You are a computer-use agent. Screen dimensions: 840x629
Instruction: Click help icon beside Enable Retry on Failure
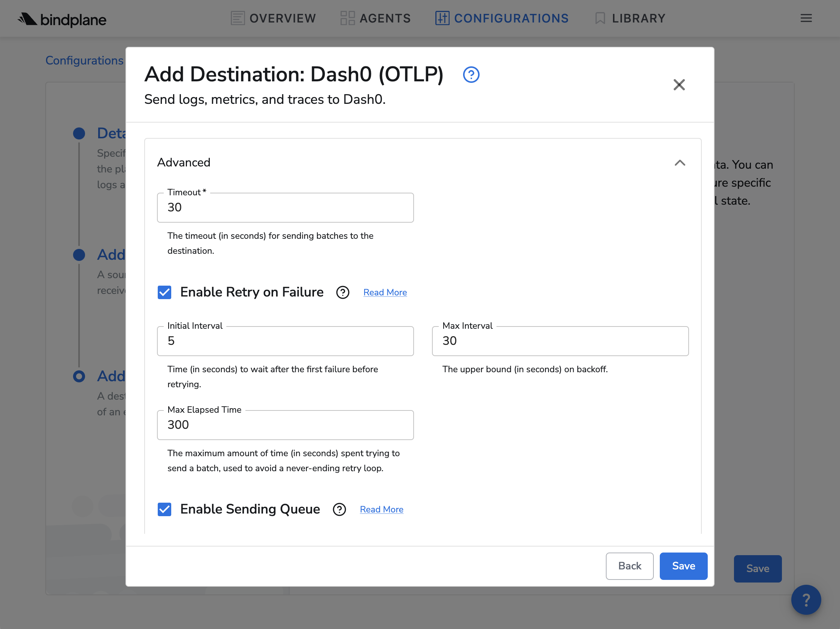(342, 292)
